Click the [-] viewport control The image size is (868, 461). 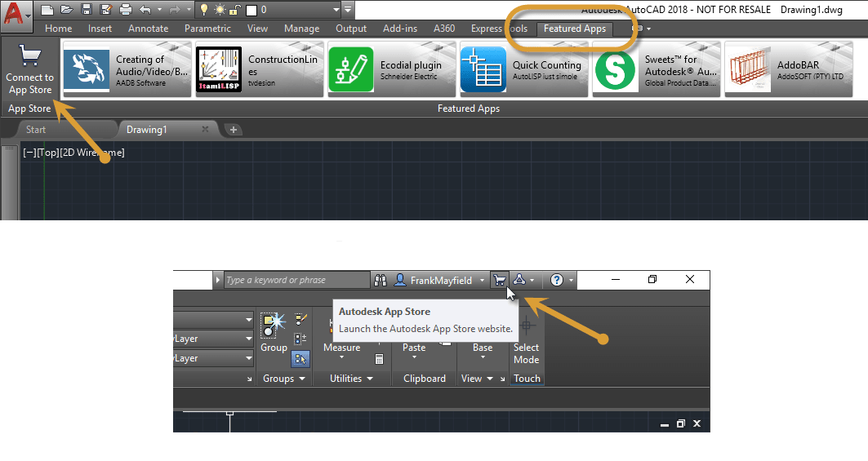[29, 153]
